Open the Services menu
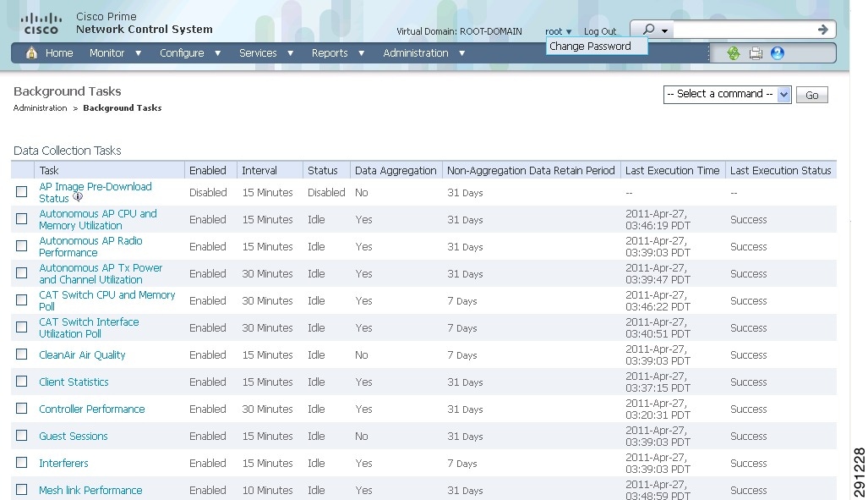Screen dimensions: 868x500 258,52
